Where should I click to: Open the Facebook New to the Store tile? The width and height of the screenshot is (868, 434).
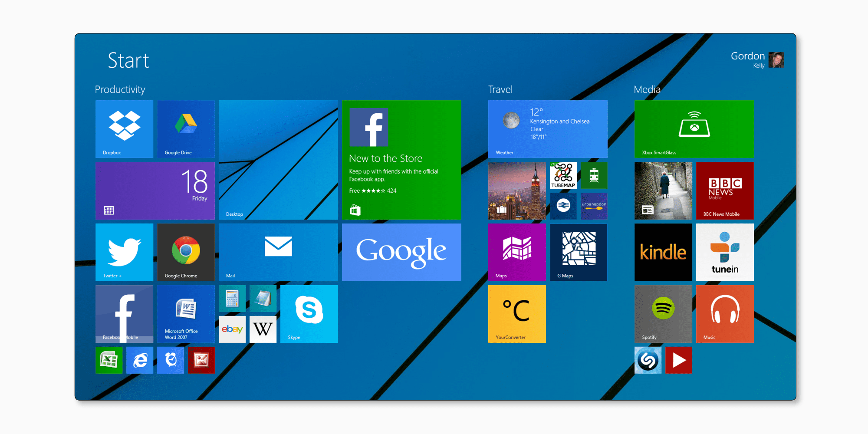click(x=401, y=160)
